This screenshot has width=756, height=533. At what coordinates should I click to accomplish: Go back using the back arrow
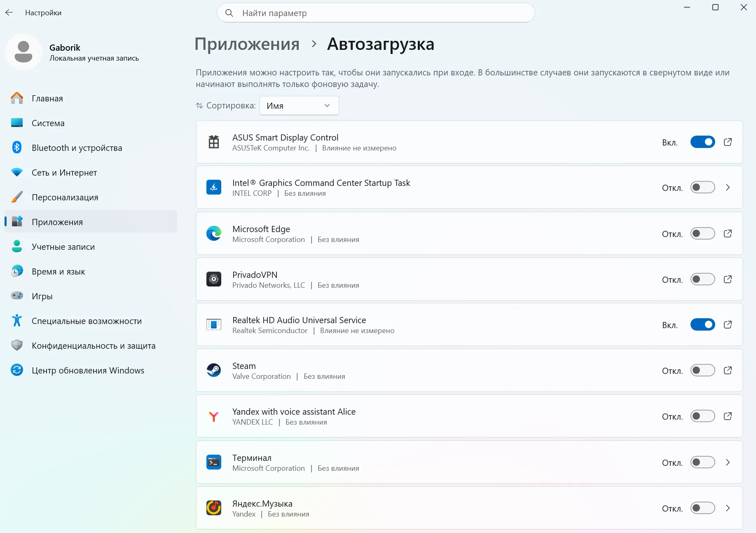pyautogui.click(x=9, y=13)
